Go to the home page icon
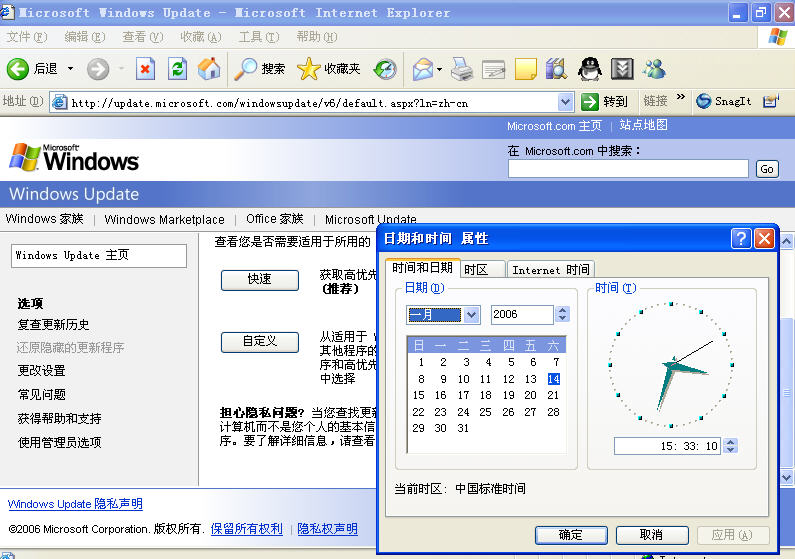 pos(209,69)
